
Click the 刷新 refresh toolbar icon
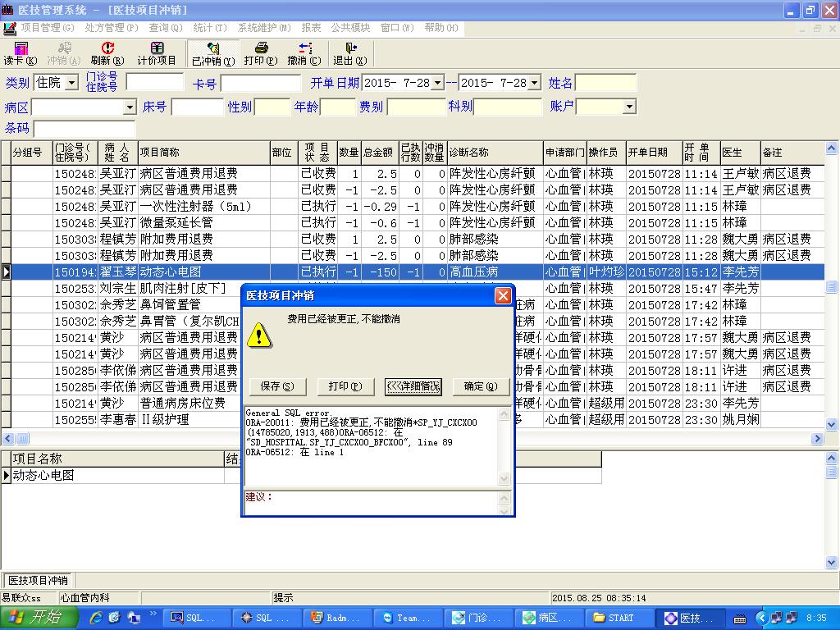point(107,53)
